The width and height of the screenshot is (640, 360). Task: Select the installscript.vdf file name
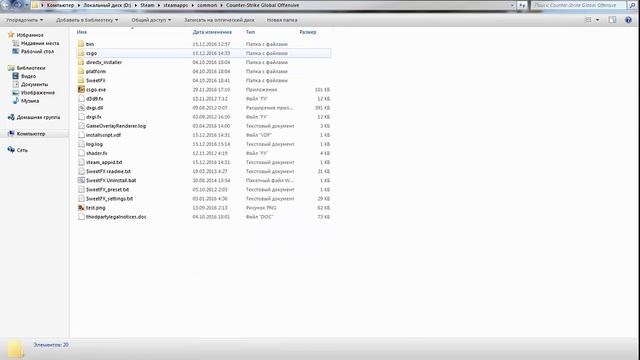pyautogui.click(x=103, y=135)
